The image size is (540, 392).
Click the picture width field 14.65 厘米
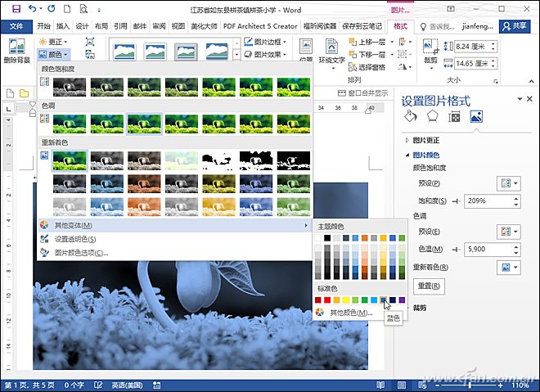click(x=474, y=63)
